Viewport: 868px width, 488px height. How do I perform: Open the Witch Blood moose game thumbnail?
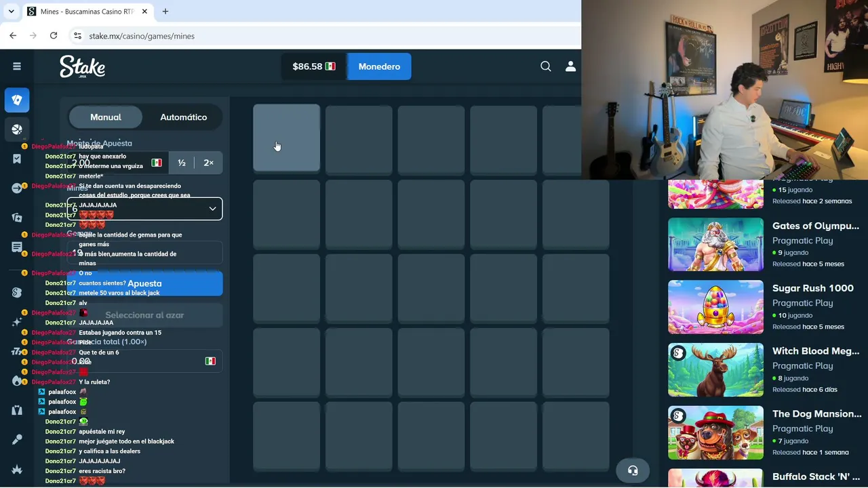click(x=715, y=370)
